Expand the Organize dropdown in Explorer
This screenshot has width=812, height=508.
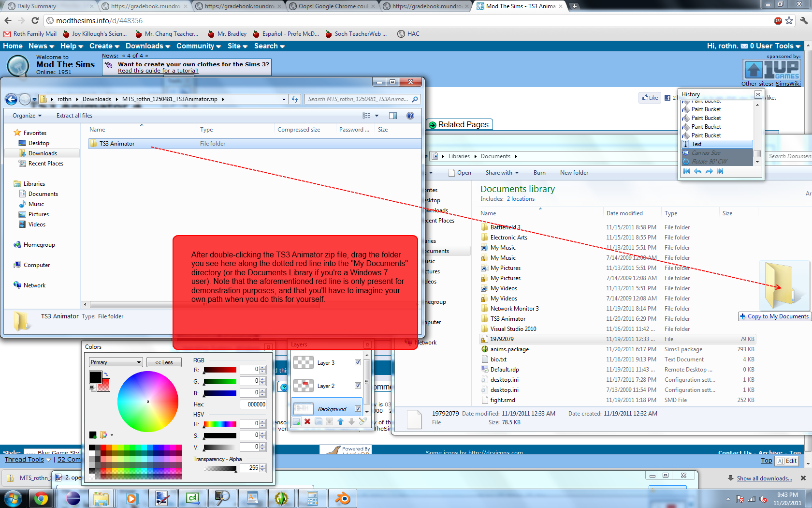(27, 116)
